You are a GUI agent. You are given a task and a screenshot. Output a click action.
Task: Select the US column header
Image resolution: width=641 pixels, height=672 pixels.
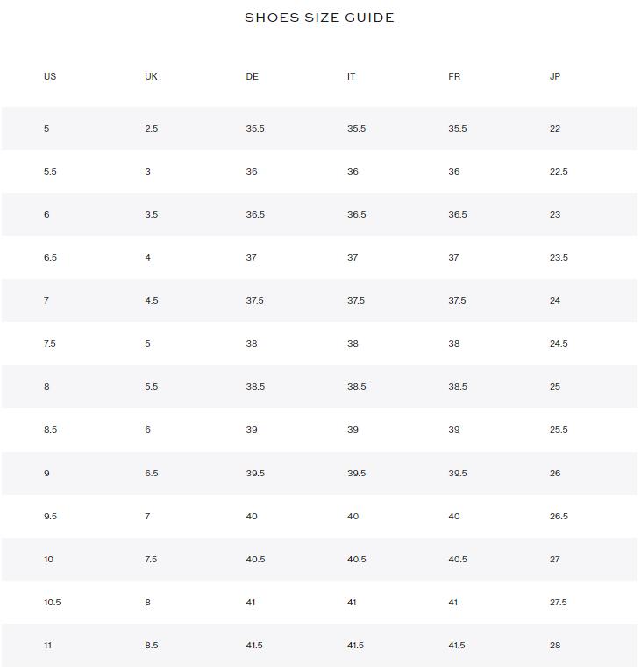[50, 76]
